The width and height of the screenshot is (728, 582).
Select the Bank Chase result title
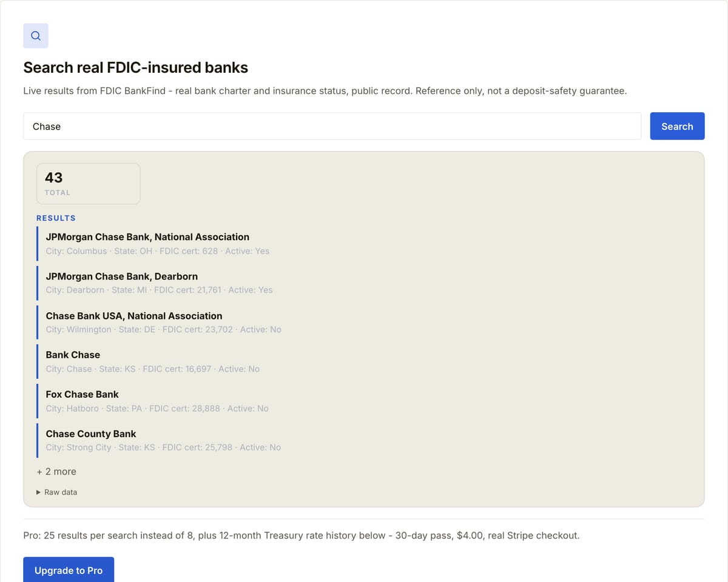tap(73, 355)
